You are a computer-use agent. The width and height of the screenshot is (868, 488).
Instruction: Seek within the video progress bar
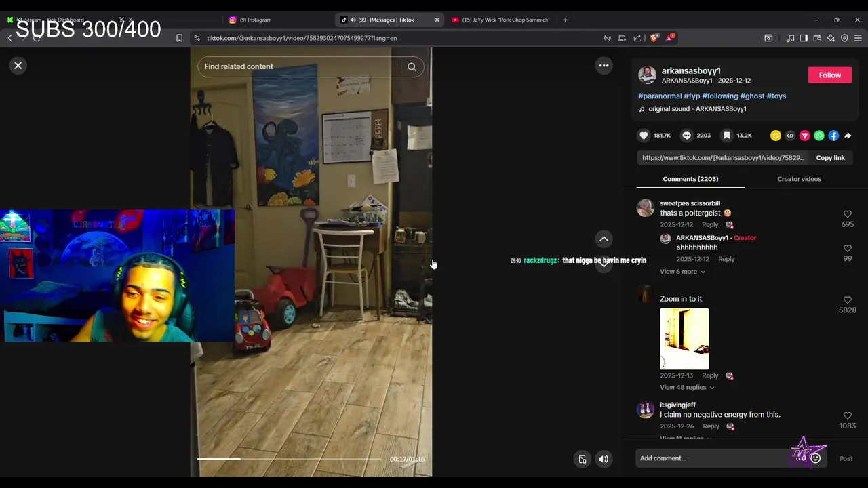[289, 459]
